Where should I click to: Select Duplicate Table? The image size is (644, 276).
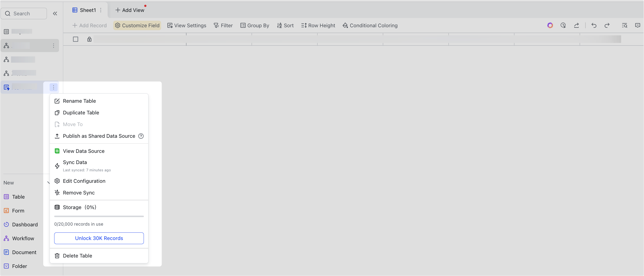(99, 112)
